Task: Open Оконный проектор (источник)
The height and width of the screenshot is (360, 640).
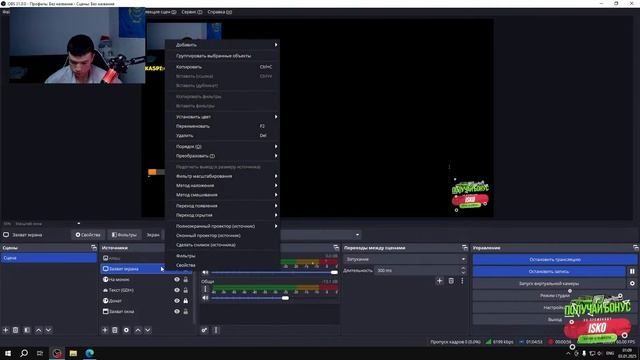Action: [222, 236]
